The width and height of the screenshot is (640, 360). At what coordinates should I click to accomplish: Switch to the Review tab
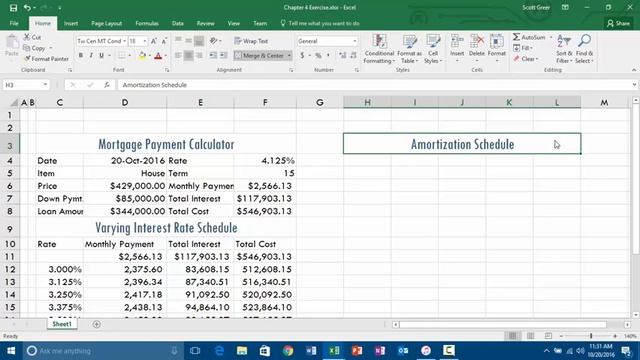tap(205, 23)
